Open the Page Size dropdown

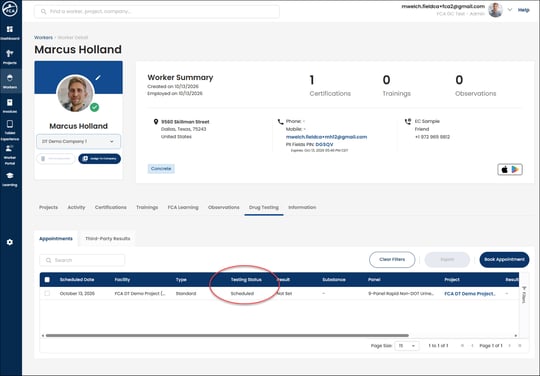407,346
